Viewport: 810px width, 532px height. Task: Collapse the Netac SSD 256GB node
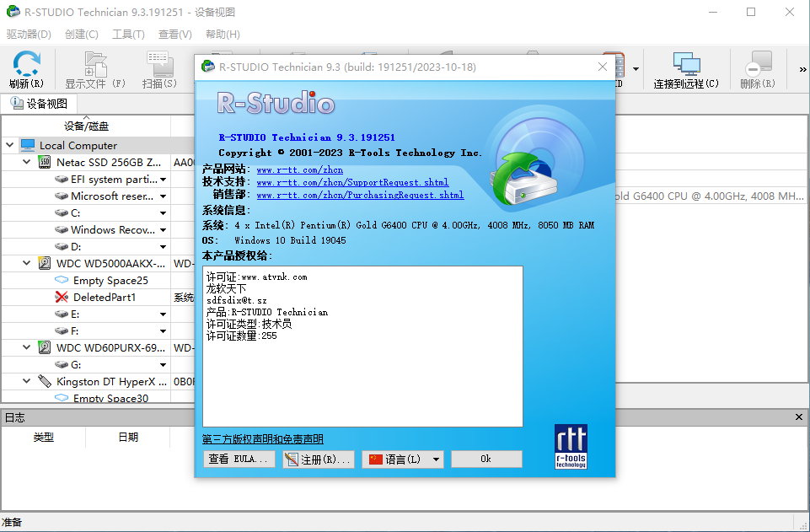27,162
